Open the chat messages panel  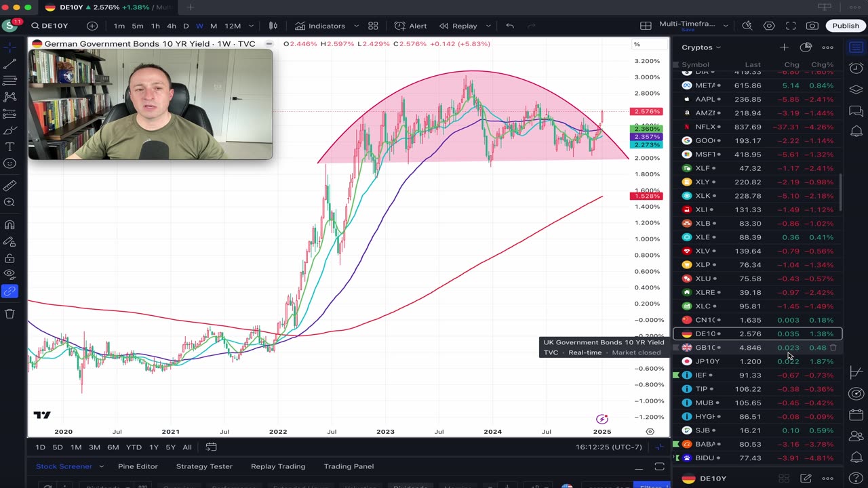[856, 110]
